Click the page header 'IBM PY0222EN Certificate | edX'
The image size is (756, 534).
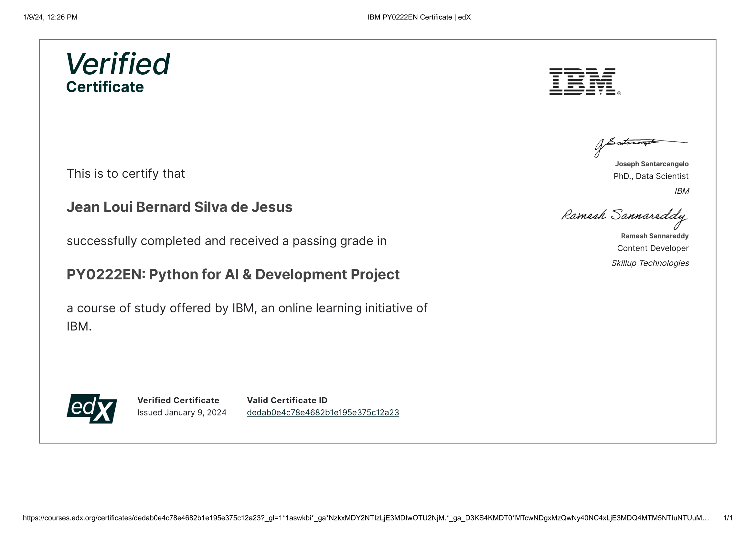419,17
